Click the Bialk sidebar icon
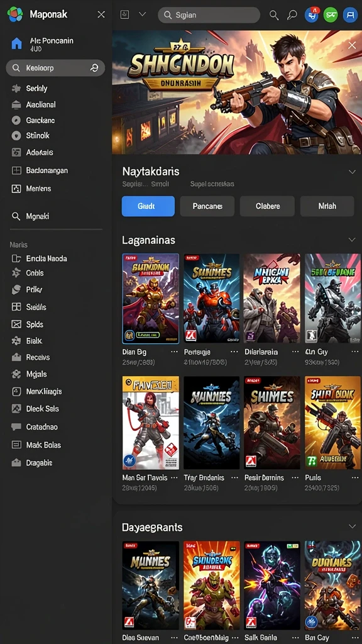Screen dimensions: 362x644 pos(16,340)
